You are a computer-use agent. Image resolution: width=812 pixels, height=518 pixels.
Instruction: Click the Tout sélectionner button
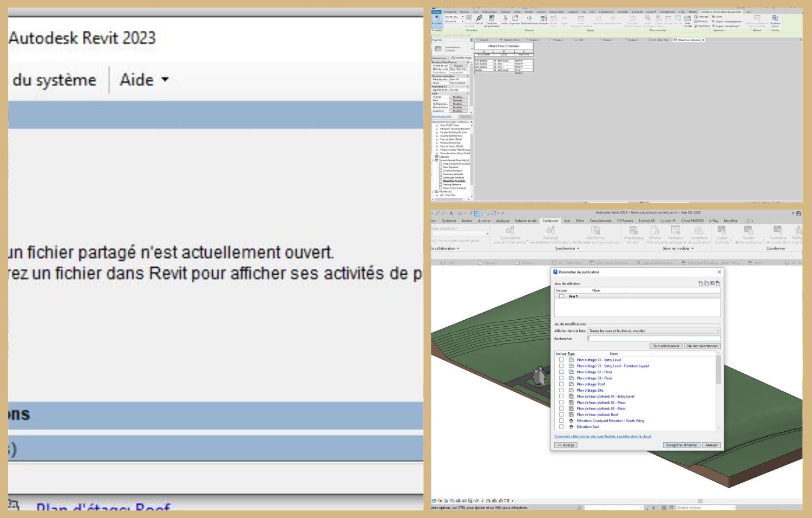[x=666, y=346]
